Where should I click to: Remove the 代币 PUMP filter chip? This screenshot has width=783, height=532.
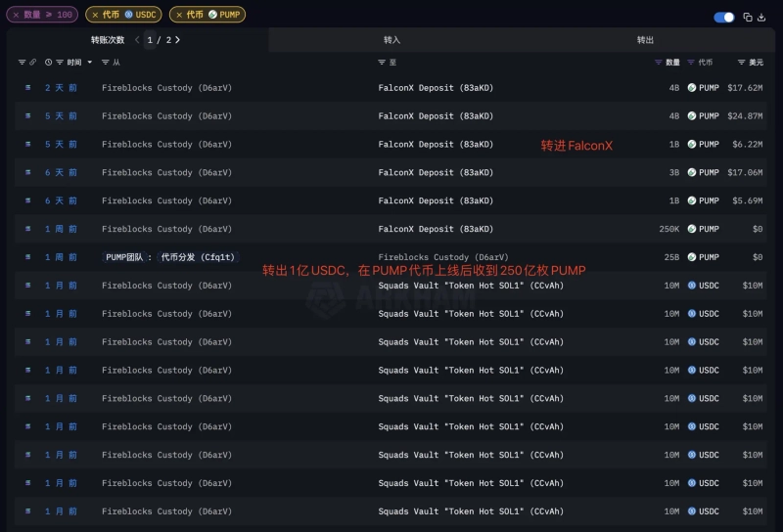click(x=178, y=15)
